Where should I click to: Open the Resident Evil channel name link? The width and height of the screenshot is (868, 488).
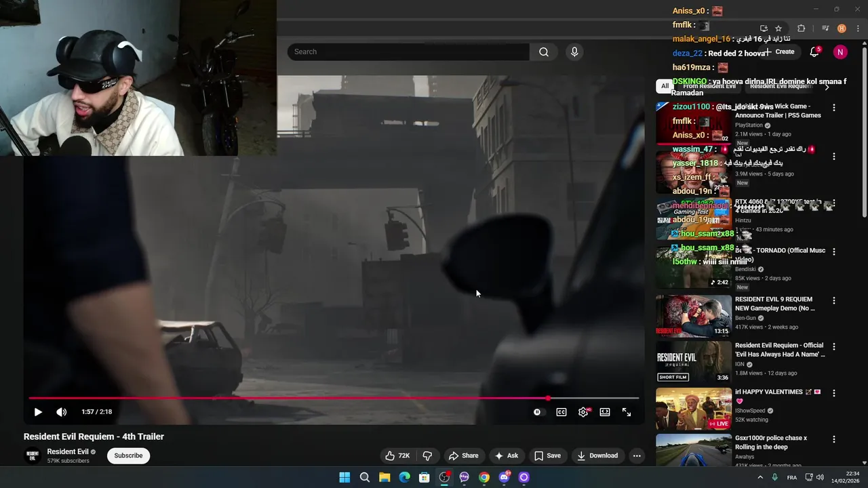point(68,451)
